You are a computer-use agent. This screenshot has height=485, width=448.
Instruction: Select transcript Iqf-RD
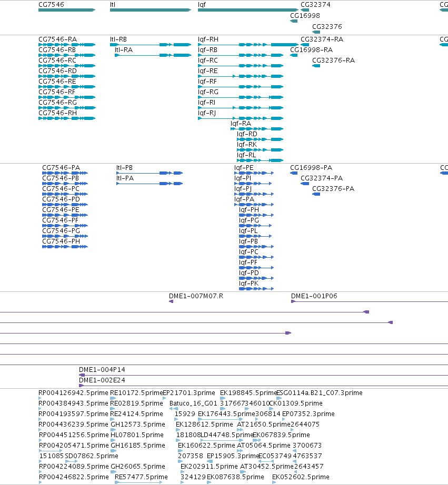[260, 139]
